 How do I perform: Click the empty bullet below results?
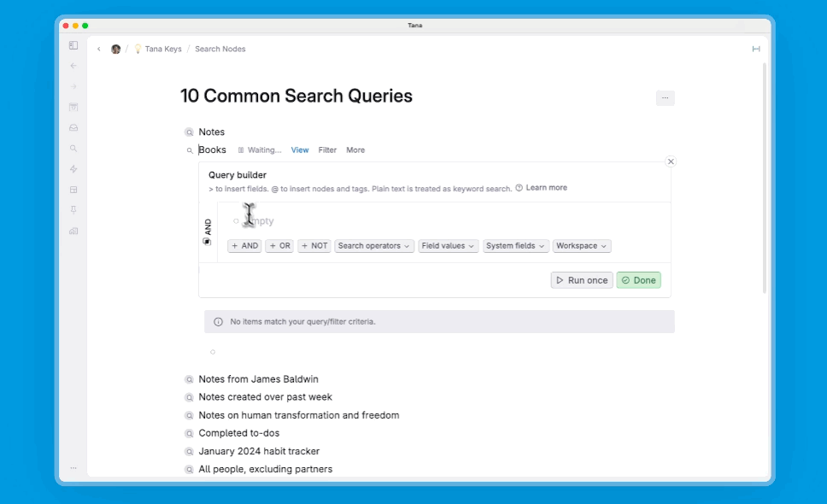click(x=213, y=352)
